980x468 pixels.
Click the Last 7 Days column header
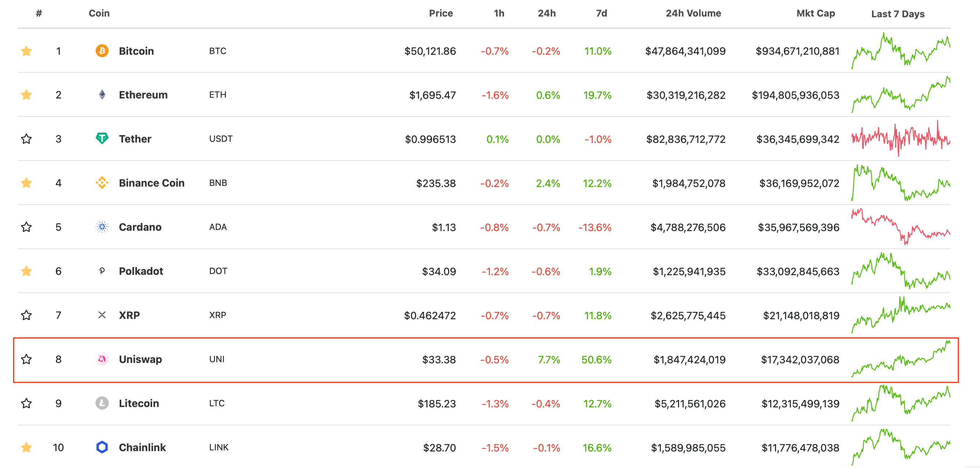tap(898, 14)
